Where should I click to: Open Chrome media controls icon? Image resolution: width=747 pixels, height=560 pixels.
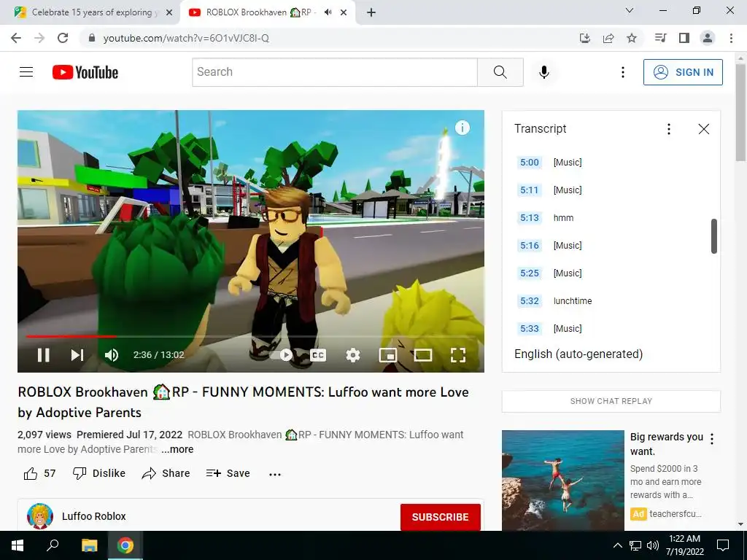click(660, 38)
